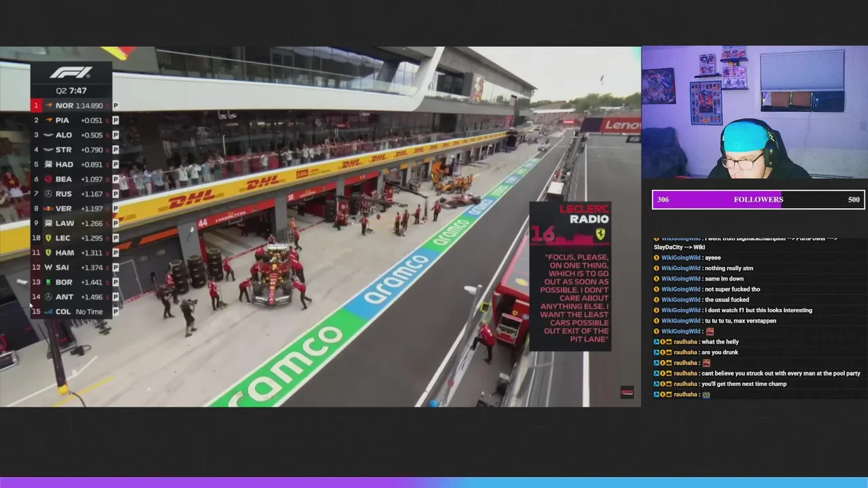868x488 pixels.
Task: Click the Mercedes logo beside ANT
Action: [x=48, y=297]
